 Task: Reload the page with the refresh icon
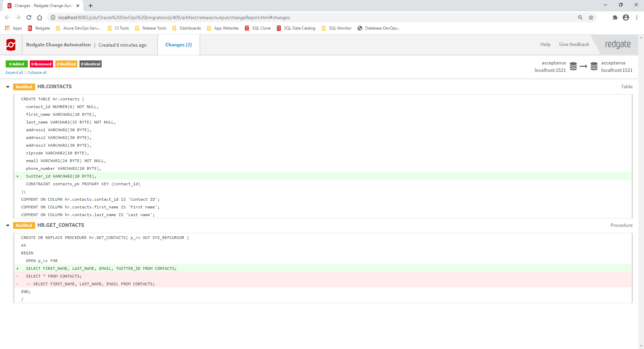29,17
